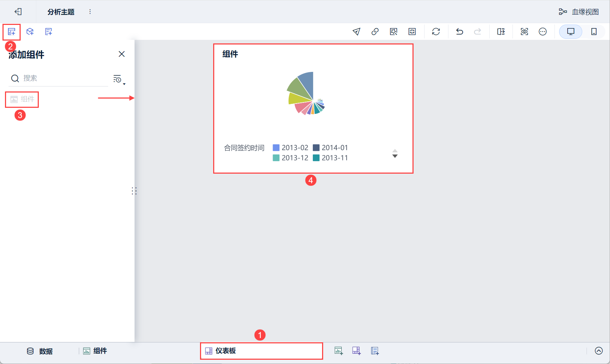Page down the chart legend arrow

(395, 156)
